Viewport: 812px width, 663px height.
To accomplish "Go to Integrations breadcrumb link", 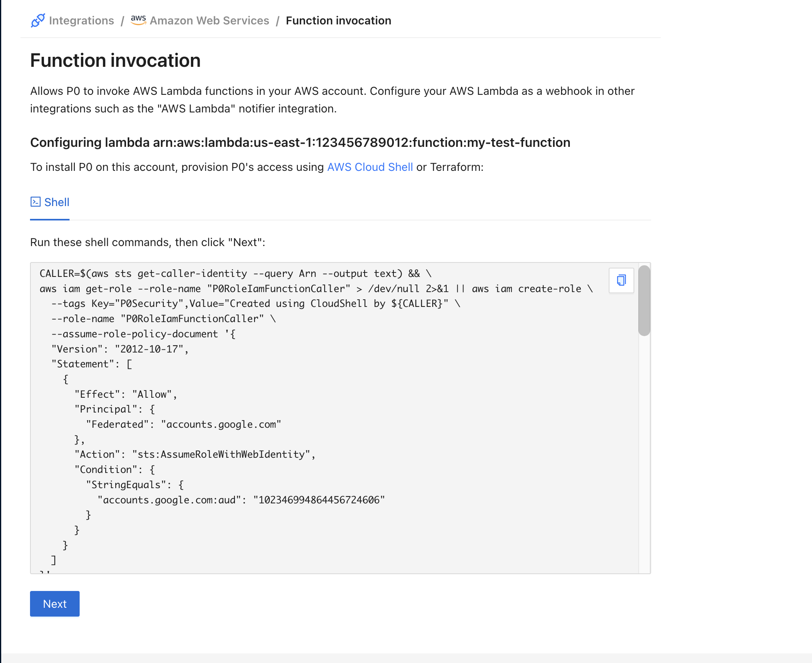I will (81, 20).
